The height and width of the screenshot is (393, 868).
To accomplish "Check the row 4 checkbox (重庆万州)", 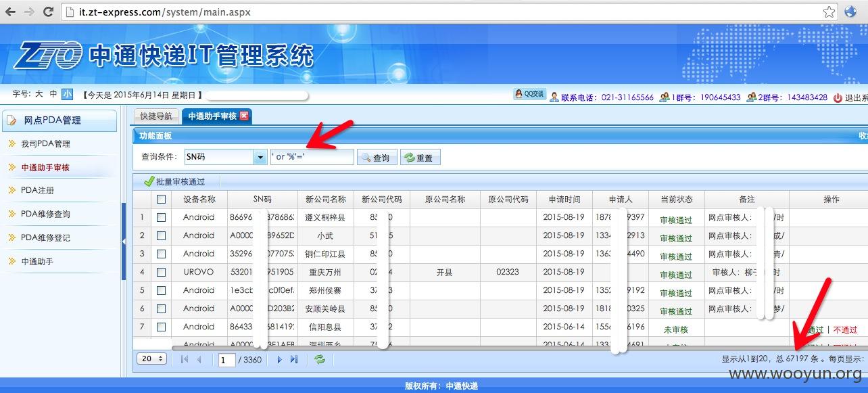I will click(161, 272).
